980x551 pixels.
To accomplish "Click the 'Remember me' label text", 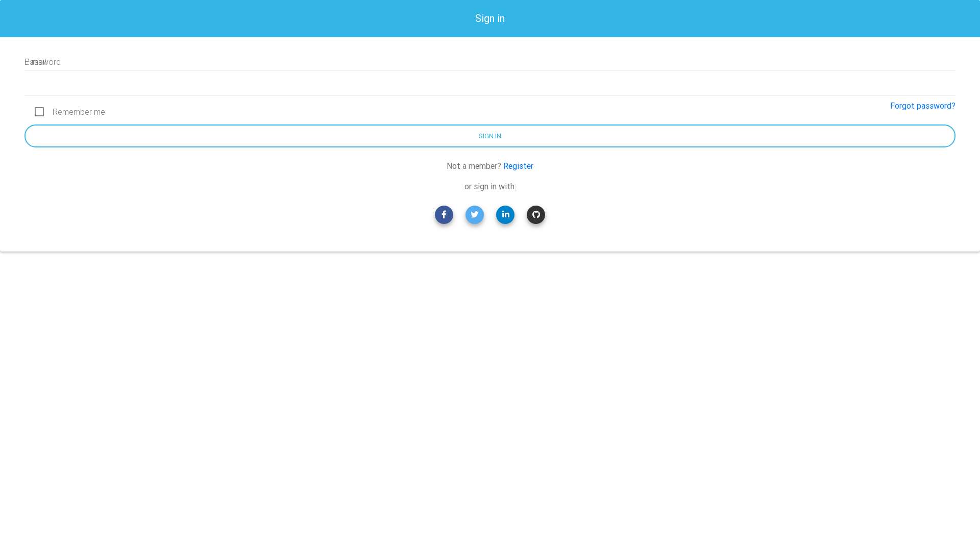I will 79,112.
